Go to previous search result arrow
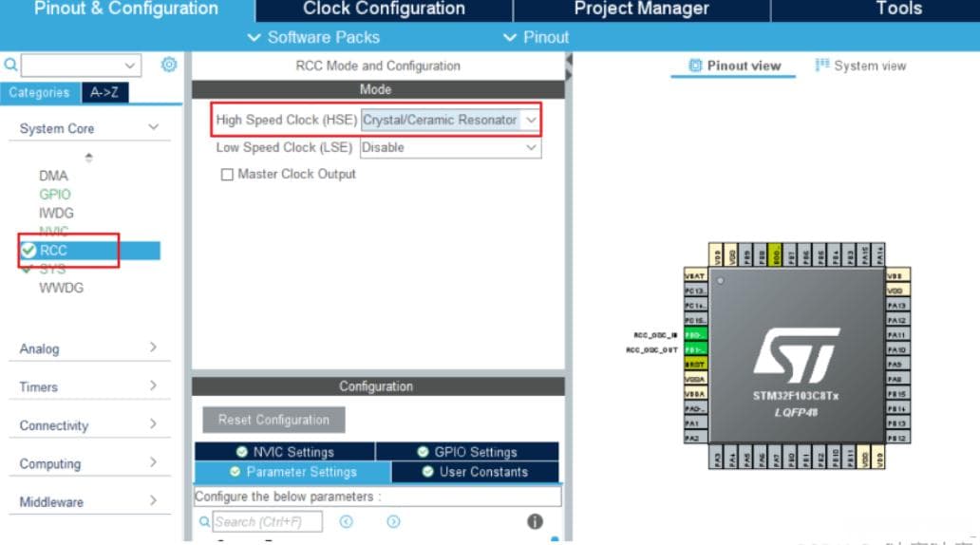This screenshot has width=980, height=545. tap(347, 521)
